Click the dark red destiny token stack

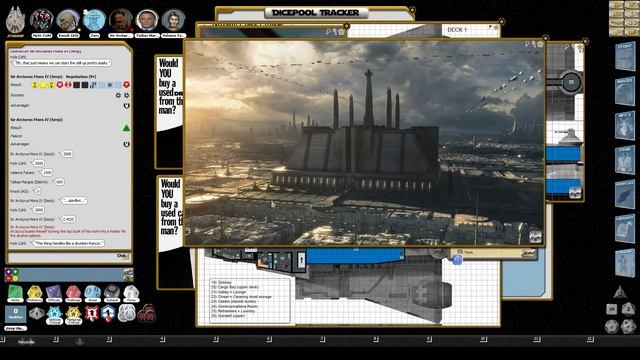(x=147, y=313)
